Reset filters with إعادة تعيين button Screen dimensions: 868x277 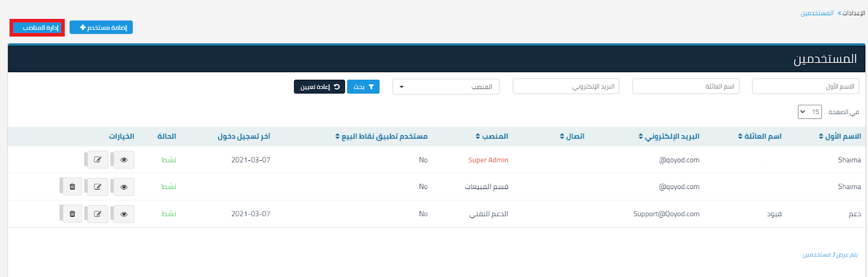(x=319, y=87)
